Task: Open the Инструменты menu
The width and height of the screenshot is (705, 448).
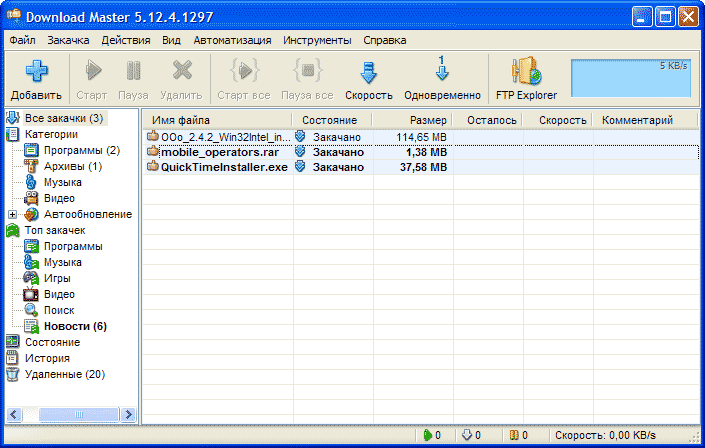Action: pyautogui.click(x=316, y=40)
